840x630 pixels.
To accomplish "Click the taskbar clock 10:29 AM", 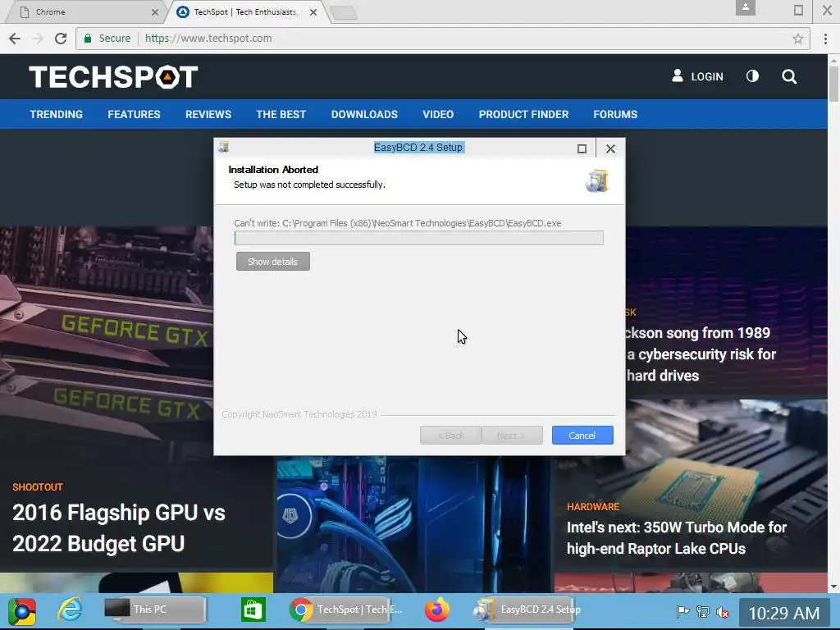I will pos(783,614).
